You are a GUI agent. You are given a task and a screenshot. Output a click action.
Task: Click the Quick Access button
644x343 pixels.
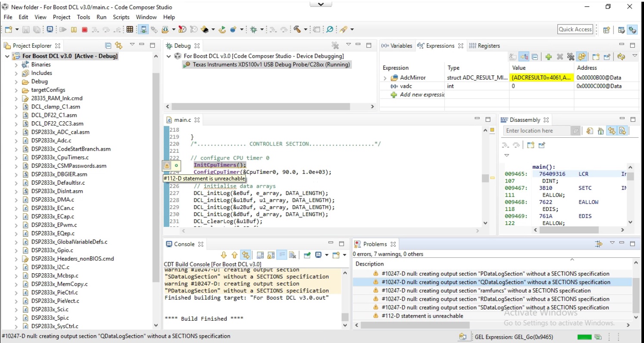(x=575, y=29)
